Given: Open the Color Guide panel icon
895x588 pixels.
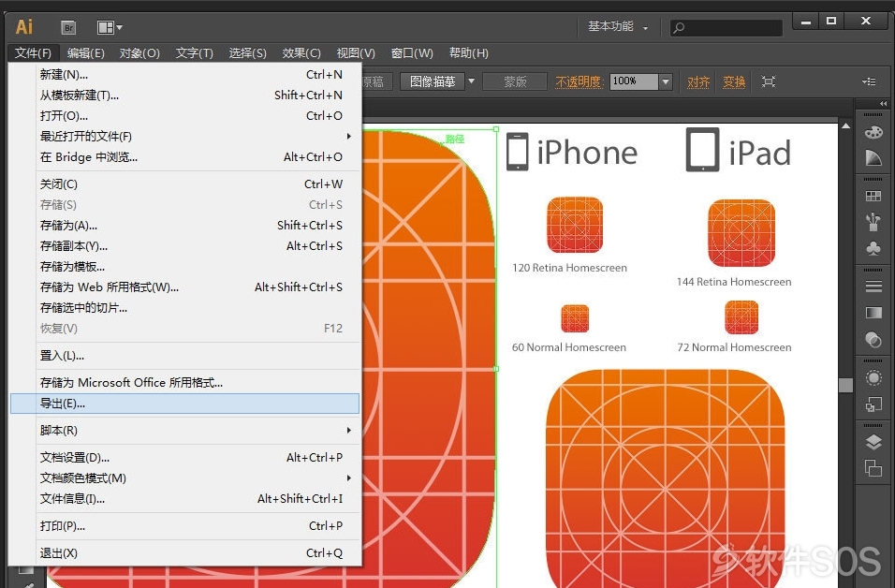Looking at the screenshot, I should [x=873, y=157].
